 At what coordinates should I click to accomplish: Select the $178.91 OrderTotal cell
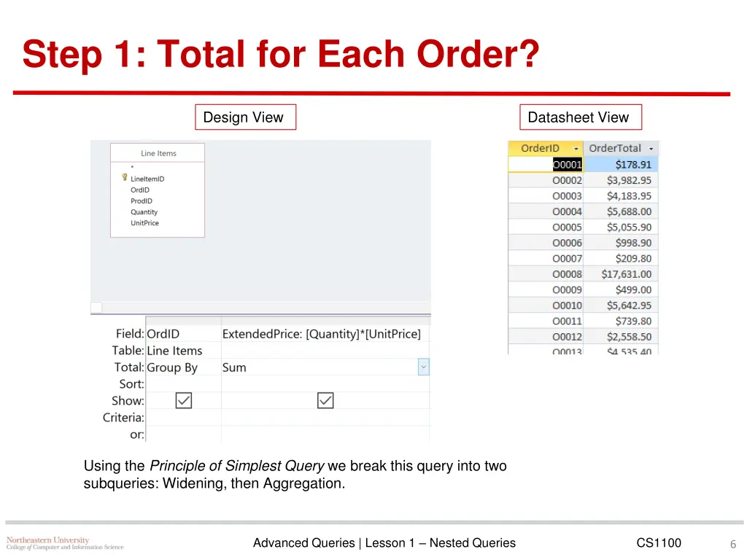coord(622,165)
